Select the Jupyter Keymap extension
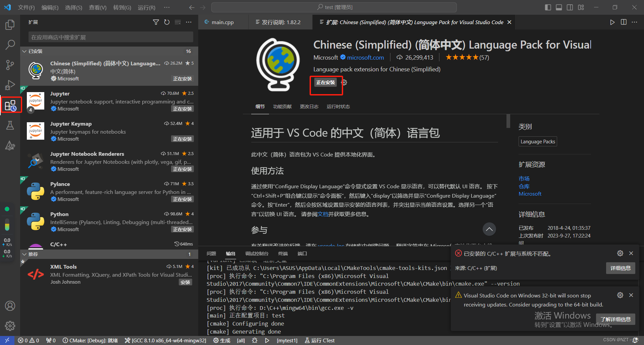This screenshot has width=644, height=345. [109, 131]
